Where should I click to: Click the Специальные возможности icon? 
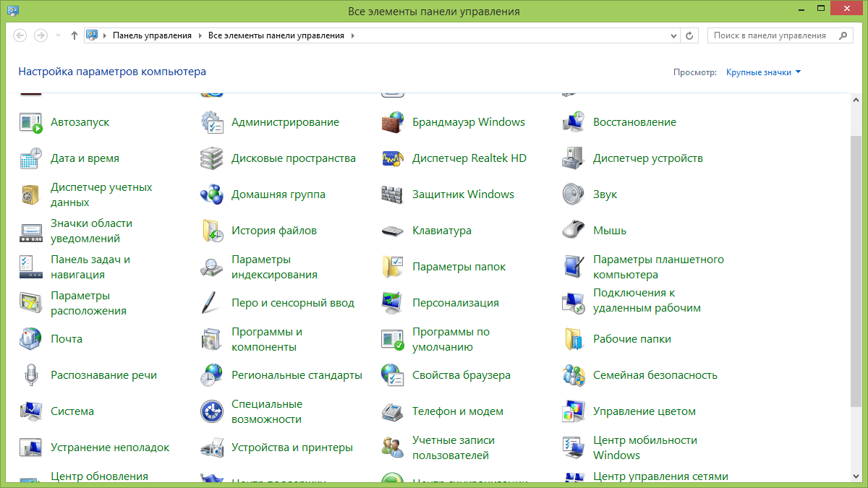pyautogui.click(x=211, y=411)
